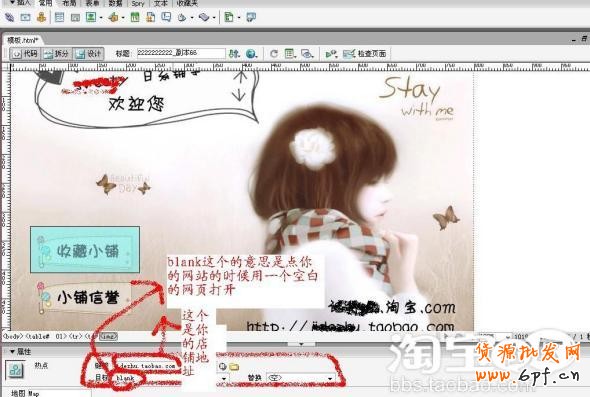Switch to 拆分 (Split) view

click(56, 54)
